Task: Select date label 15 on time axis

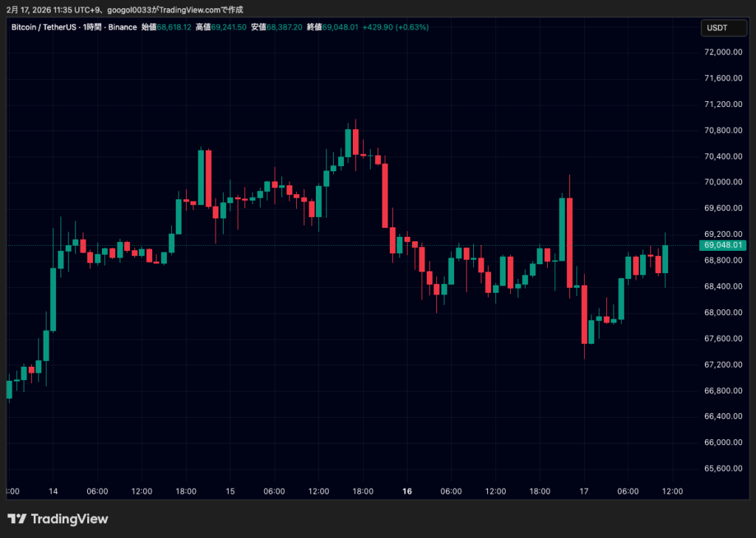Action: 230,492
